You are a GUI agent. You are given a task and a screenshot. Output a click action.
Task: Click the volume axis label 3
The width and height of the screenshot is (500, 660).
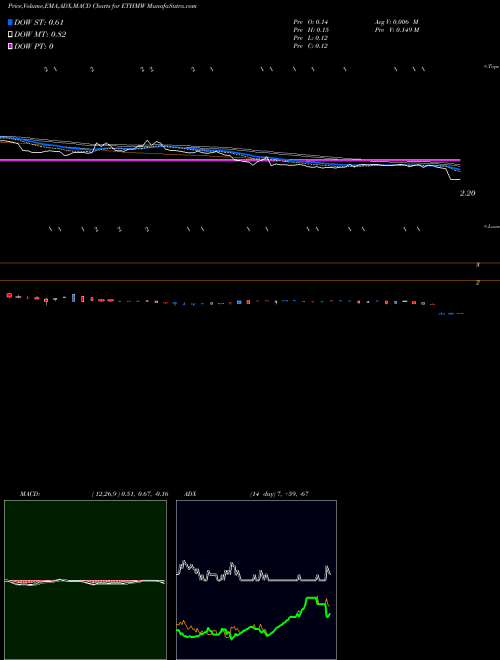coord(478,265)
